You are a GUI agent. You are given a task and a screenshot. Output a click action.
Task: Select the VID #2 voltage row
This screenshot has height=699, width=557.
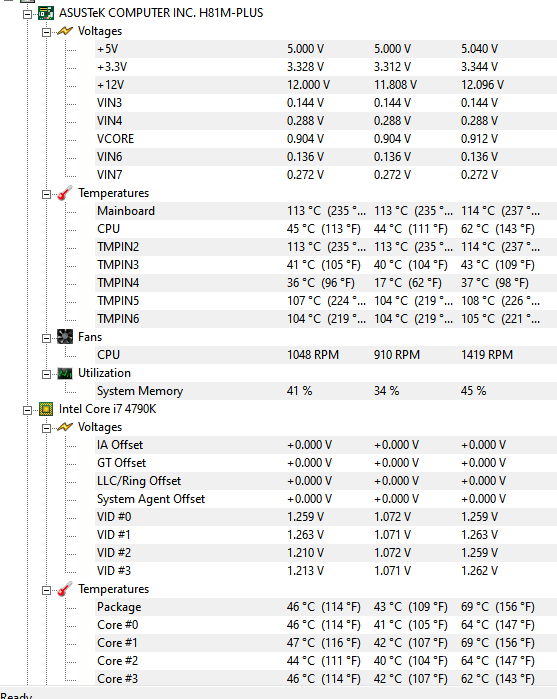tap(326, 553)
